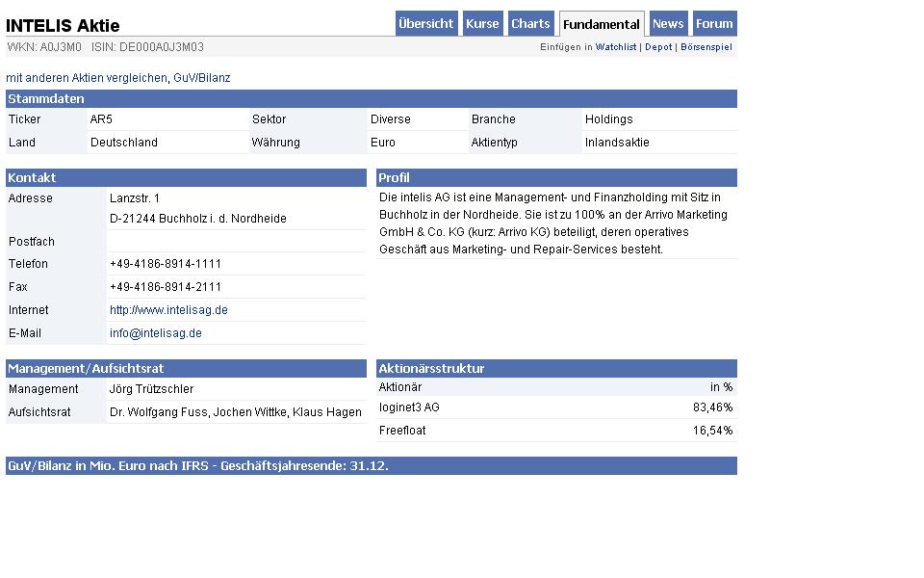Select the WKN: A0J3M0 text
The width and height of the screenshot is (924, 578).
coord(44,47)
